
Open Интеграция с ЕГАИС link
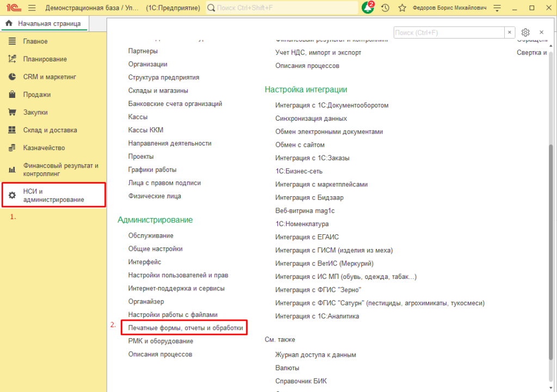coord(307,237)
